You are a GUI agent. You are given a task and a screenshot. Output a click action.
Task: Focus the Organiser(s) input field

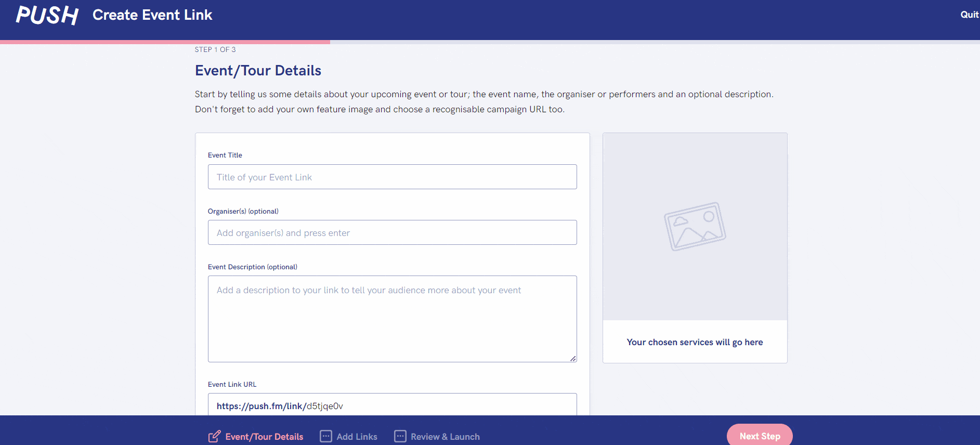393,232
